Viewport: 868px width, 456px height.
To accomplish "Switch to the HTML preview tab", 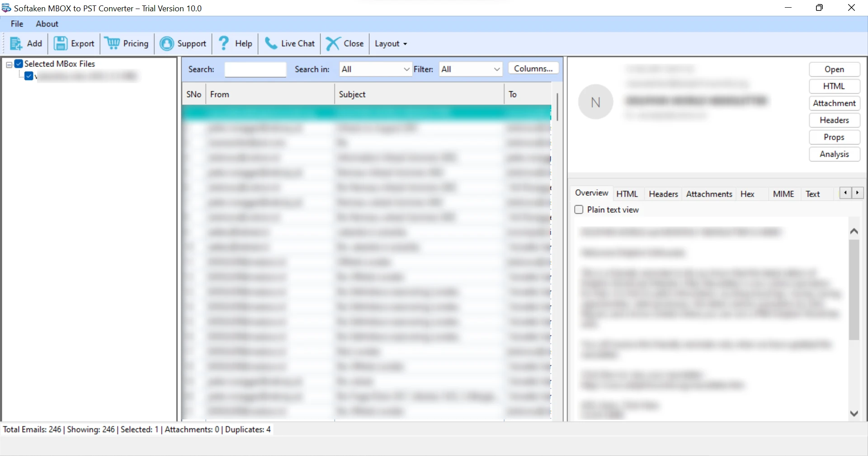I will pyautogui.click(x=627, y=194).
